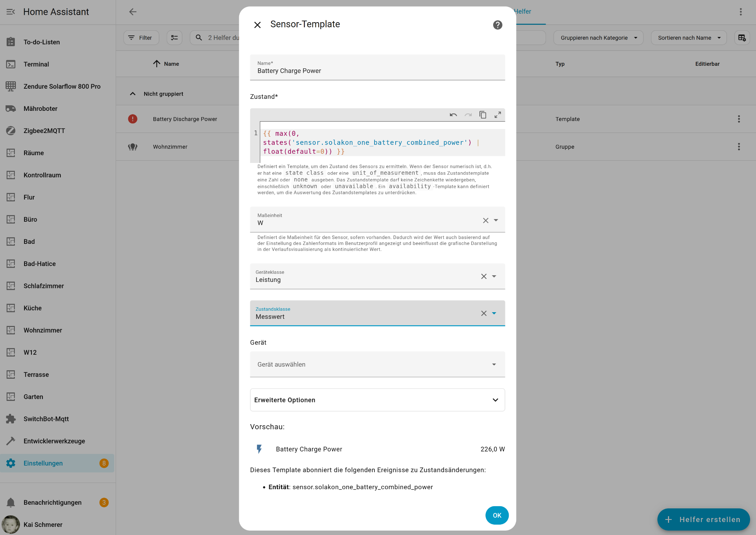Toggle selection mode in helper list
The image size is (756, 535).
(174, 38)
